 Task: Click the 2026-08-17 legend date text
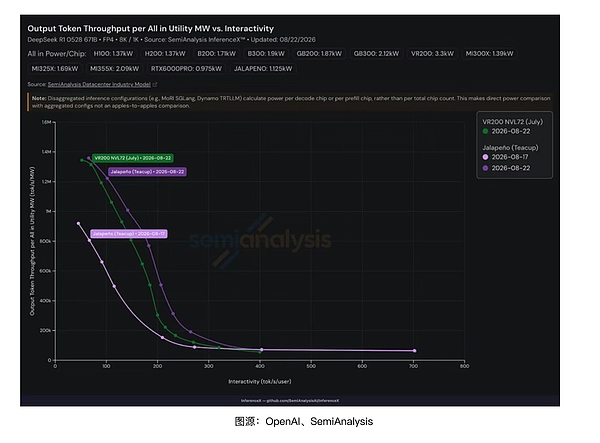[x=510, y=157]
